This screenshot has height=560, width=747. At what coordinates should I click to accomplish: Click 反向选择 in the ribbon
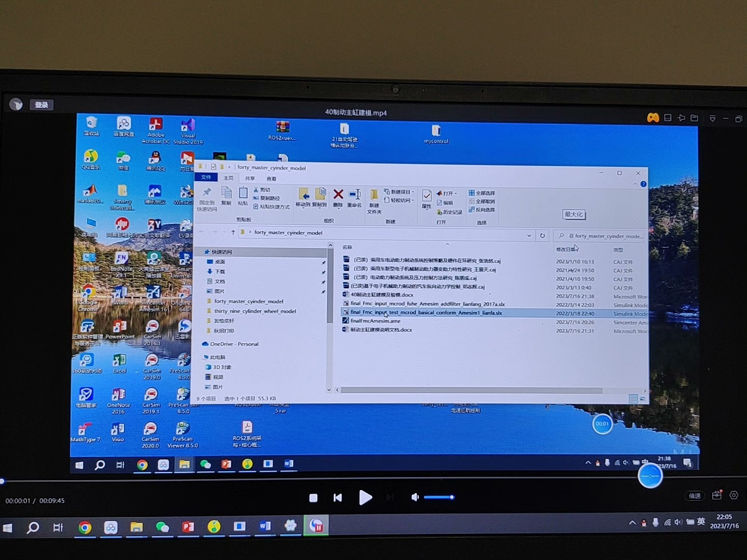point(482,209)
